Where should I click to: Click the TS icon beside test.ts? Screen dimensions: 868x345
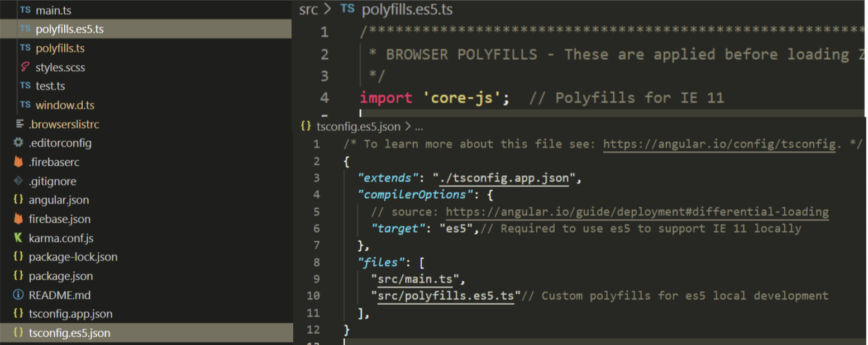pyautogui.click(x=25, y=86)
